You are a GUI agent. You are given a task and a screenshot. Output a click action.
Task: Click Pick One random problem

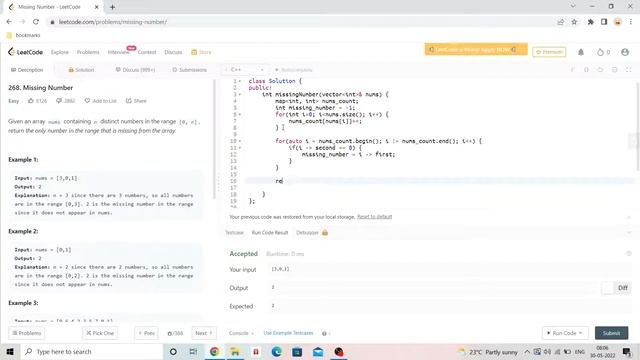(100, 333)
